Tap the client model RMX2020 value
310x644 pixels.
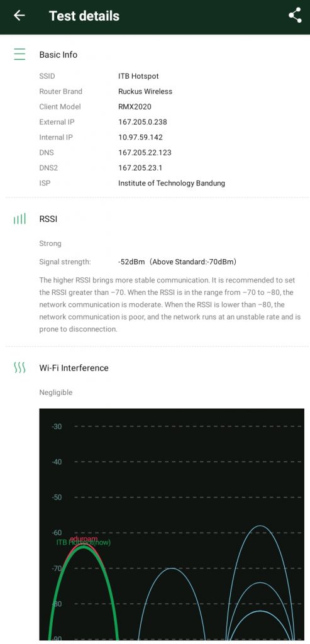tap(135, 107)
